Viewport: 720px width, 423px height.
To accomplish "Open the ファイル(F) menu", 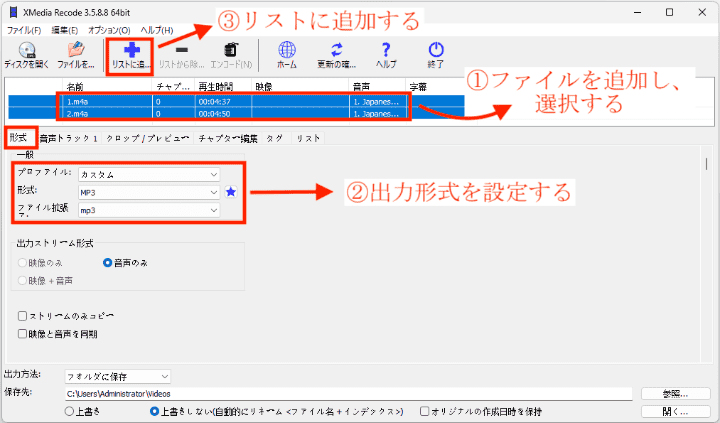I will (23, 30).
